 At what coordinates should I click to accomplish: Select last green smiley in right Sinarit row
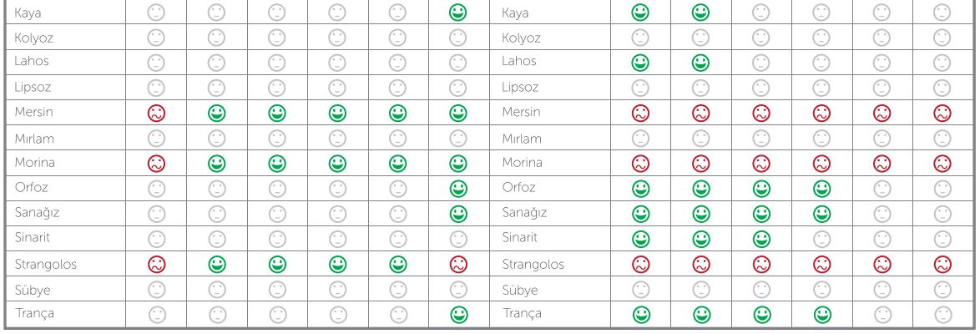pos(761,239)
